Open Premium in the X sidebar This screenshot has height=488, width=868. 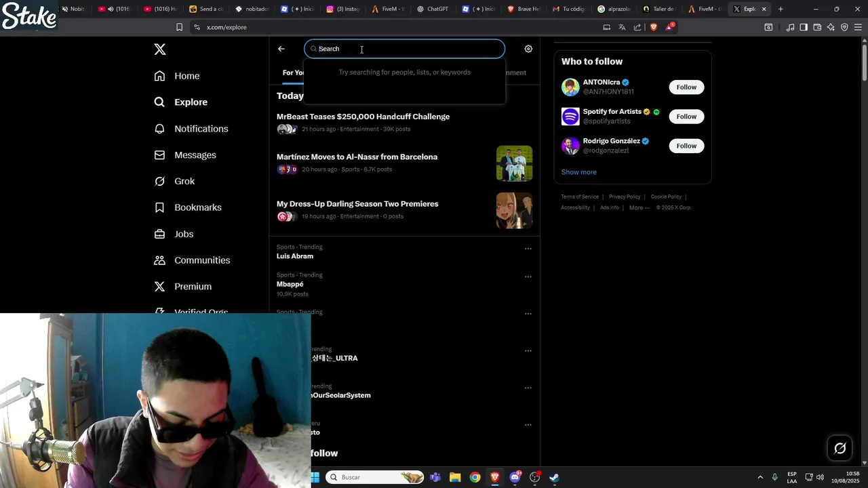183,287
